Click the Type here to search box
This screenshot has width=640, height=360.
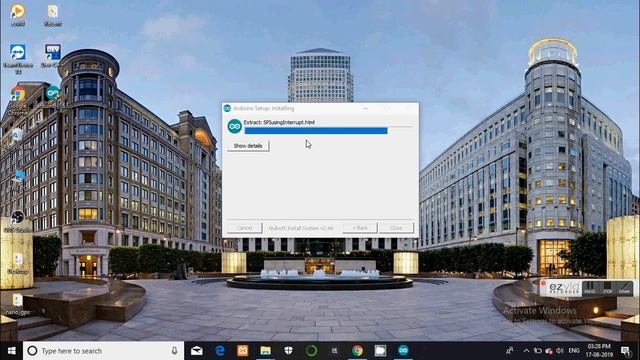(103, 351)
